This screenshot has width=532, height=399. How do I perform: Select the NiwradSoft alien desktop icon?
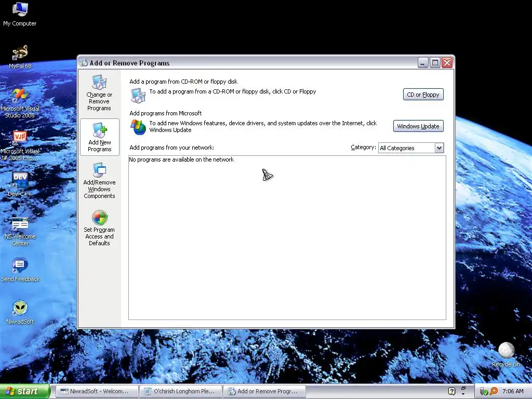pos(20,312)
